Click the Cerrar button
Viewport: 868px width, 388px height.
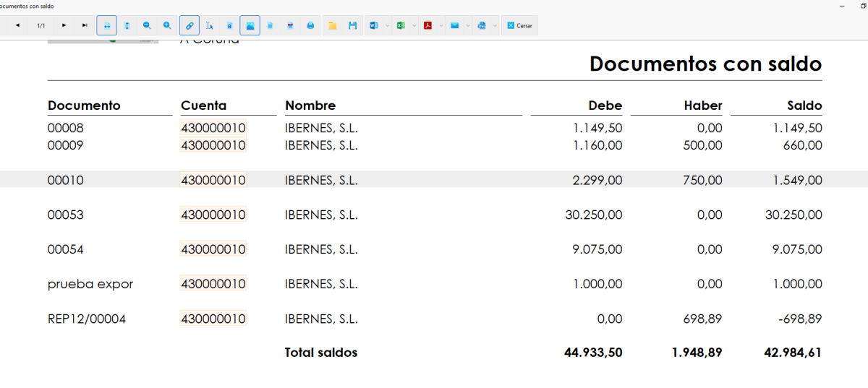pos(519,25)
